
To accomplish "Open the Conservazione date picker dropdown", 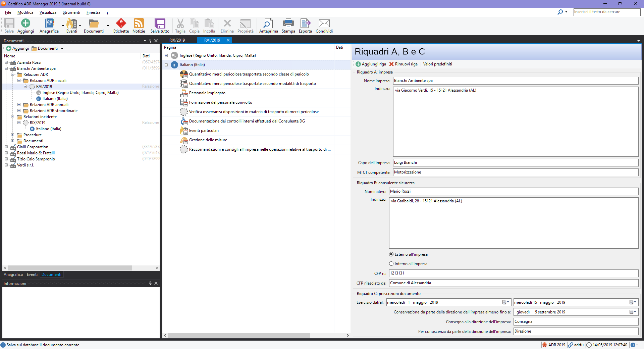I will pos(633,312).
